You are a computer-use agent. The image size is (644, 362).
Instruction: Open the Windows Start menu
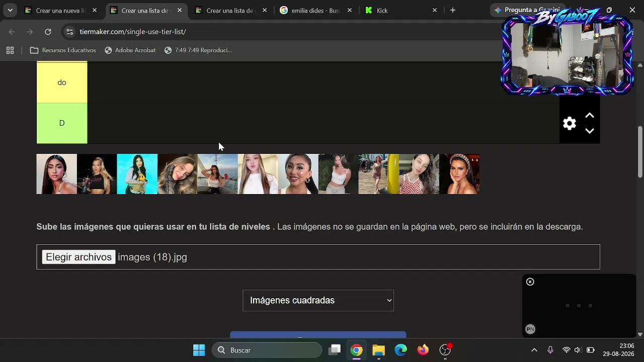pyautogui.click(x=199, y=350)
